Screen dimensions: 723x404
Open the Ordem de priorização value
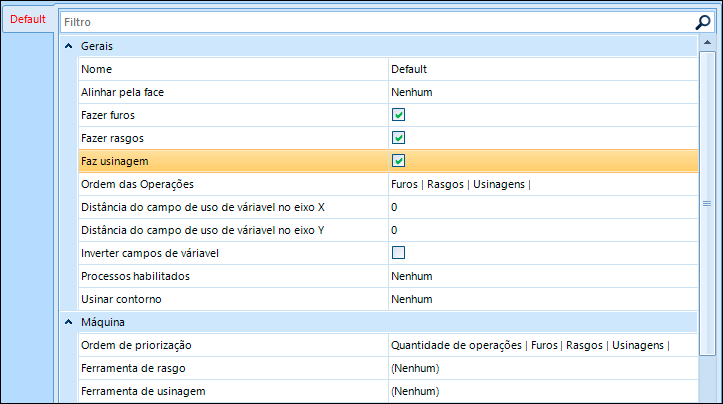[540, 345]
